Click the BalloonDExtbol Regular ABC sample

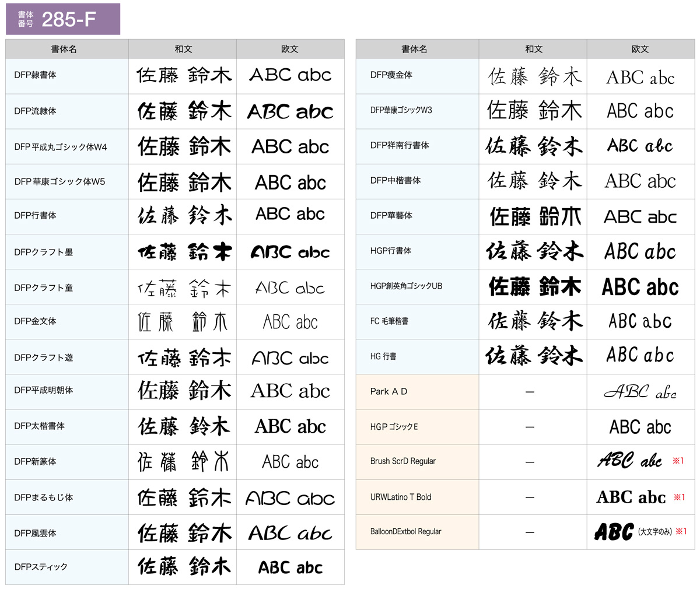pyautogui.click(x=614, y=532)
